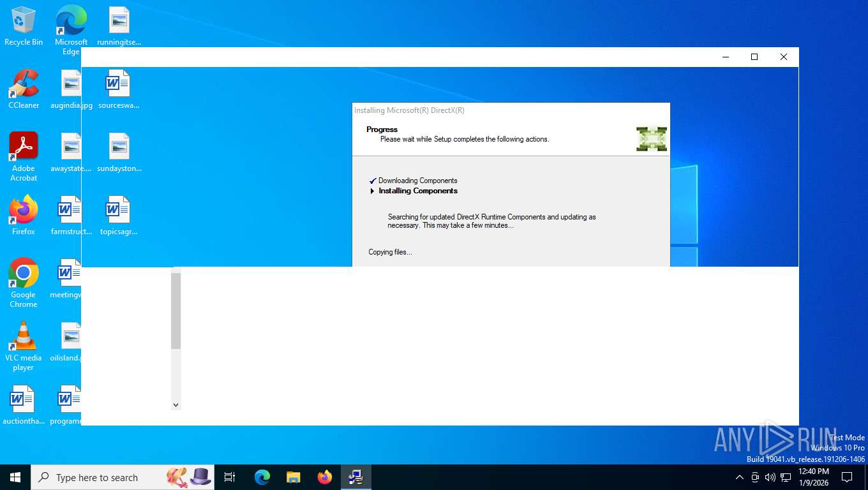Open CCleaner desktop shortcut
This screenshot has height=490, width=868.
pyautogui.click(x=24, y=89)
